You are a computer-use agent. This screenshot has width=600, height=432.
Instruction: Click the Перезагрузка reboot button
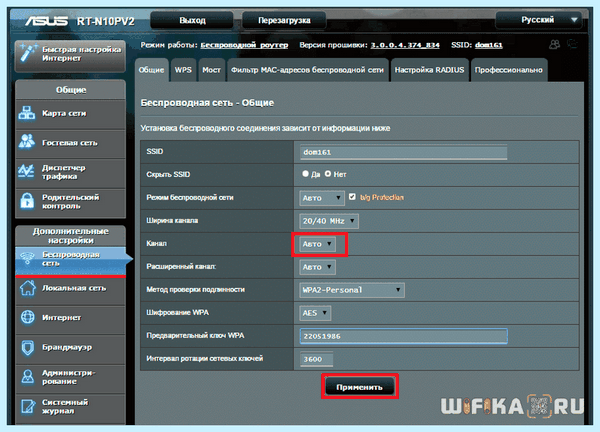point(284,20)
